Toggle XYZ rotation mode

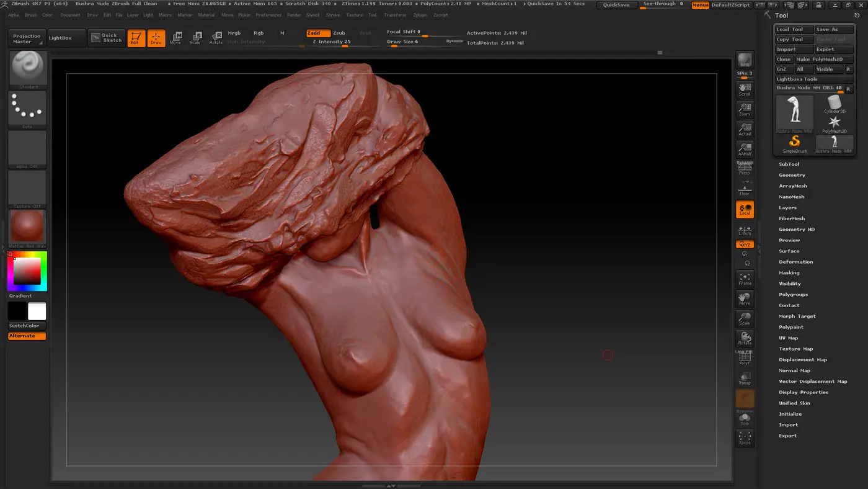[x=745, y=244]
